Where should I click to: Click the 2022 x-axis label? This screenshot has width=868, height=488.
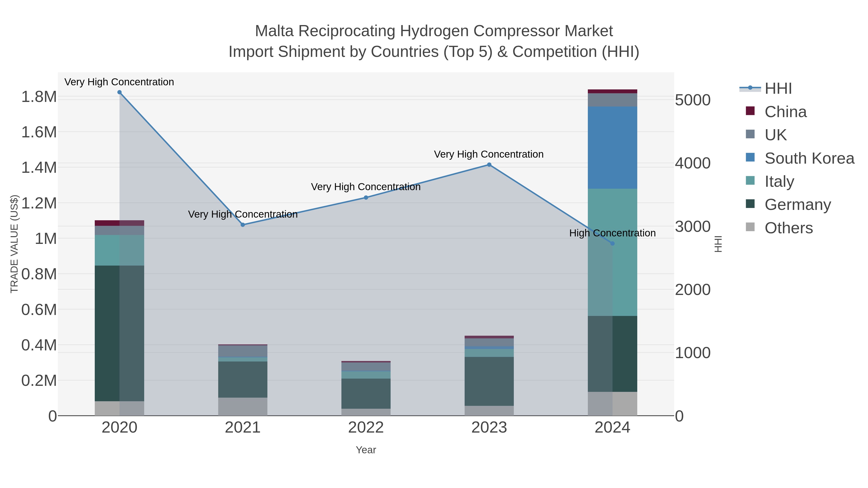(366, 428)
